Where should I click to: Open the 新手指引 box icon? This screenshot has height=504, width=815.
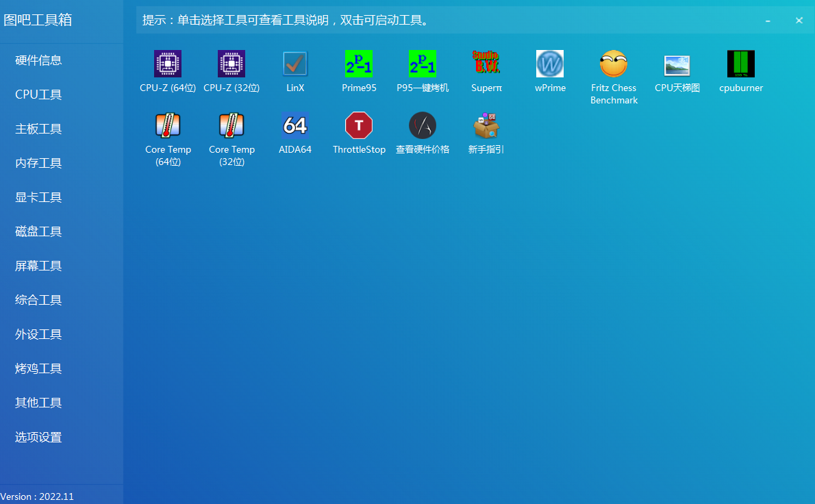click(x=486, y=125)
